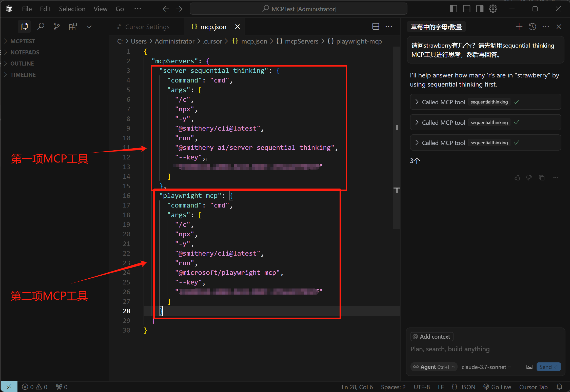Close the mcp.json tab
The image size is (570, 392).
point(238,27)
